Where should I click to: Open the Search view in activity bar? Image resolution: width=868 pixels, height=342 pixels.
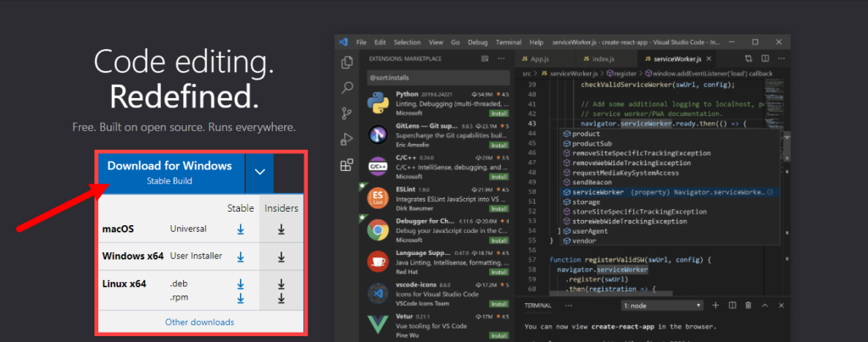(347, 87)
